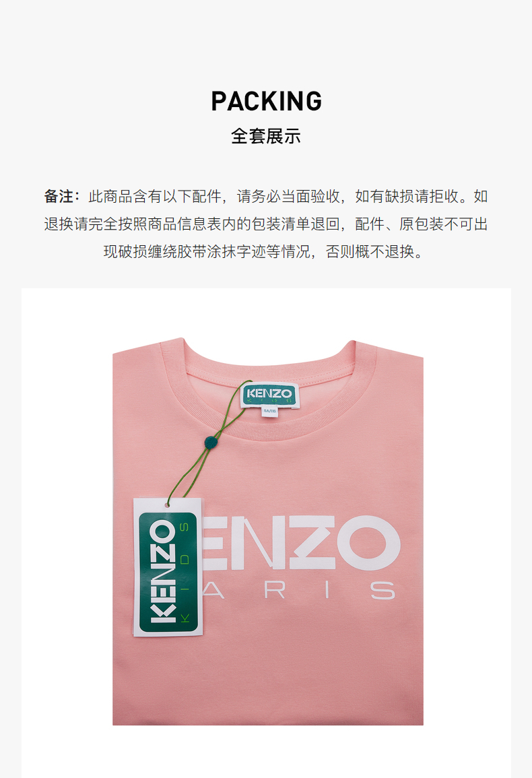Click the white KENZO text on the green hang tag
The width and height of the screenshot is (532, 778).
coord(163,571)
